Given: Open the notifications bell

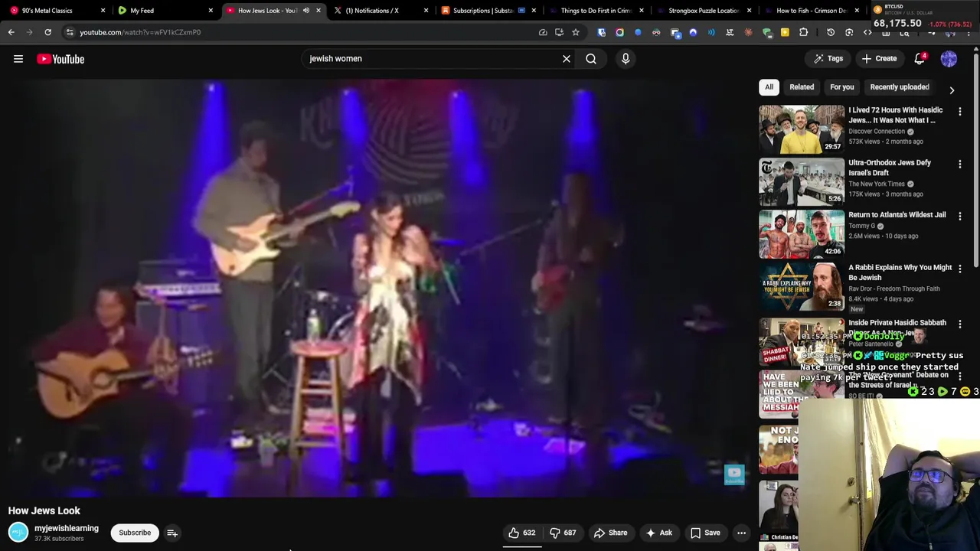Looking at the screenshot, I should tap(920, 58).
